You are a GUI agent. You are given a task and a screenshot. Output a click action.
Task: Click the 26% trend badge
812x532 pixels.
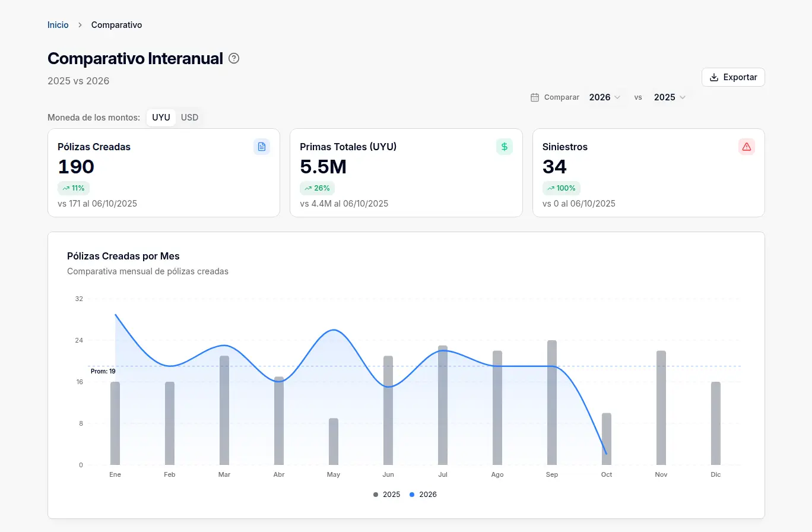[318, 188]
